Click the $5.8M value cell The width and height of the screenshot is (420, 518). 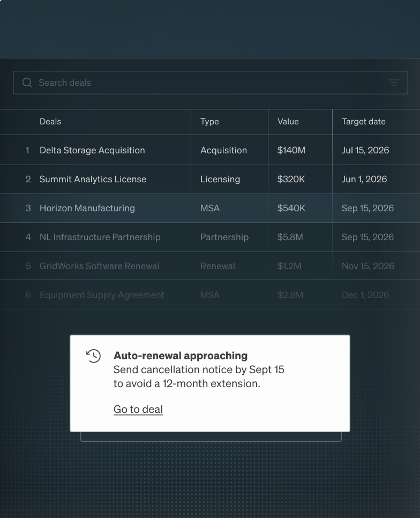(290, 237)
